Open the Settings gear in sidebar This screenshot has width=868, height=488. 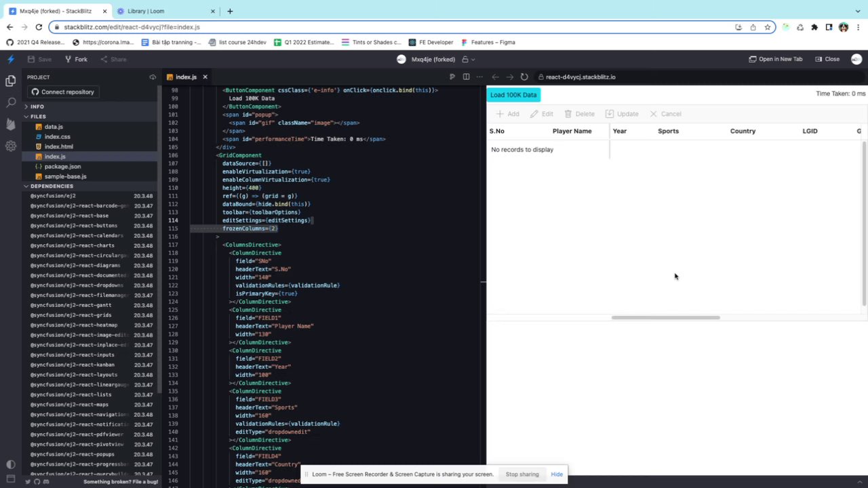(10, 146)
